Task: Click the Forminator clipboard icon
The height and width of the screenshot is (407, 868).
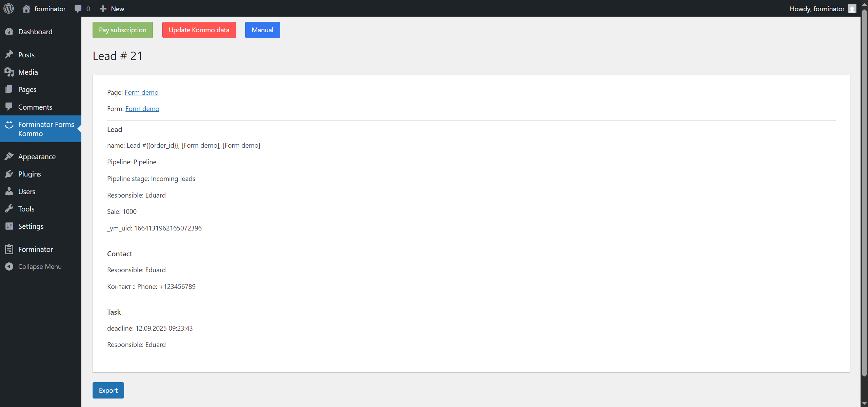Action: (x=9, y=249)
